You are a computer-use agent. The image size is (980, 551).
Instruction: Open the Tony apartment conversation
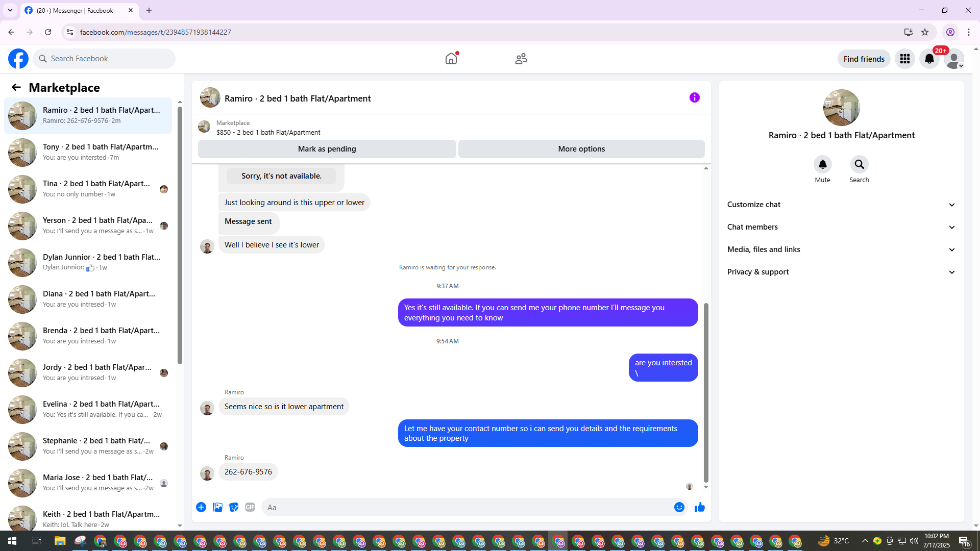pyautogui.click(x=88, y=152)
